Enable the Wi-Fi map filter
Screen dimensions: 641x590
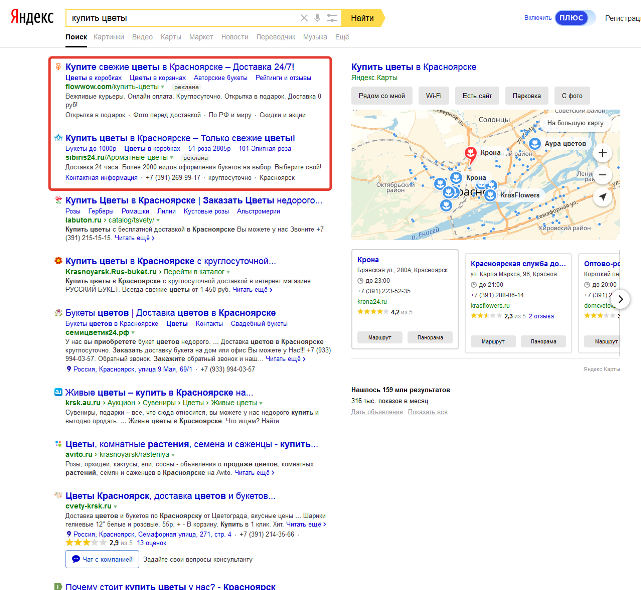(433, 95)
